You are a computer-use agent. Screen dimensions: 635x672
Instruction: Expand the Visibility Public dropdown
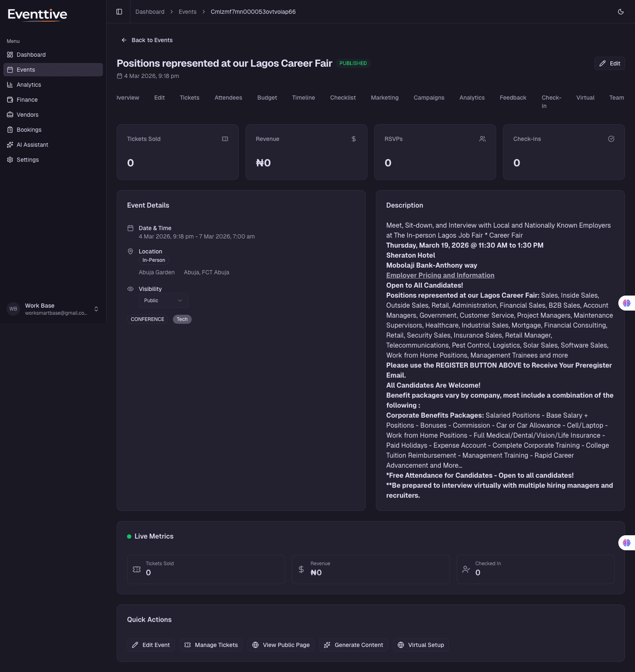pos(163,301)
